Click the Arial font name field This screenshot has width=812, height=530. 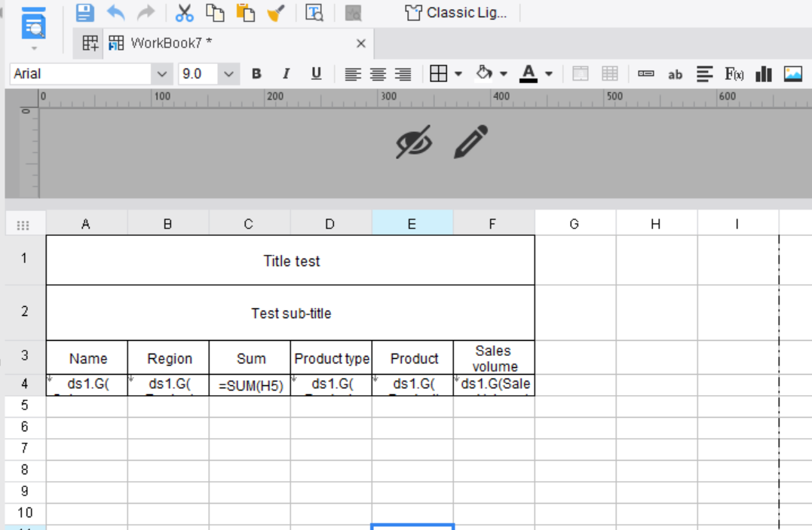pyautogui.click(x=81, y=74)
